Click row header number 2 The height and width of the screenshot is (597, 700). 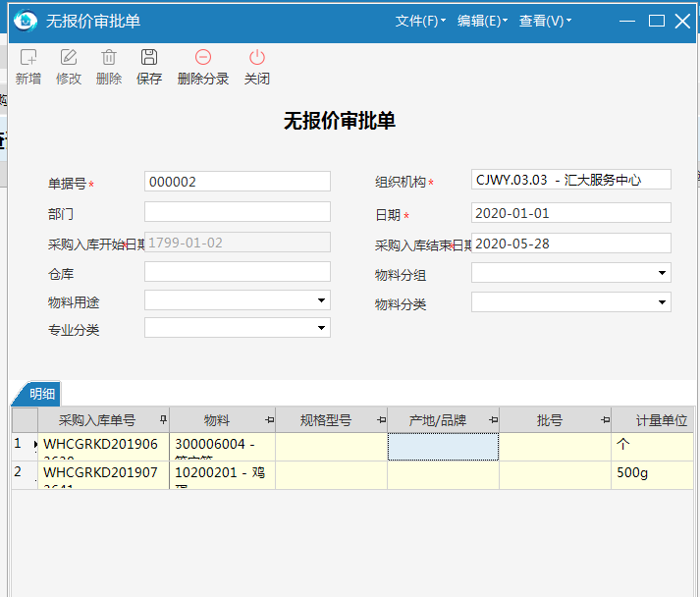click(x=25, y=475)
